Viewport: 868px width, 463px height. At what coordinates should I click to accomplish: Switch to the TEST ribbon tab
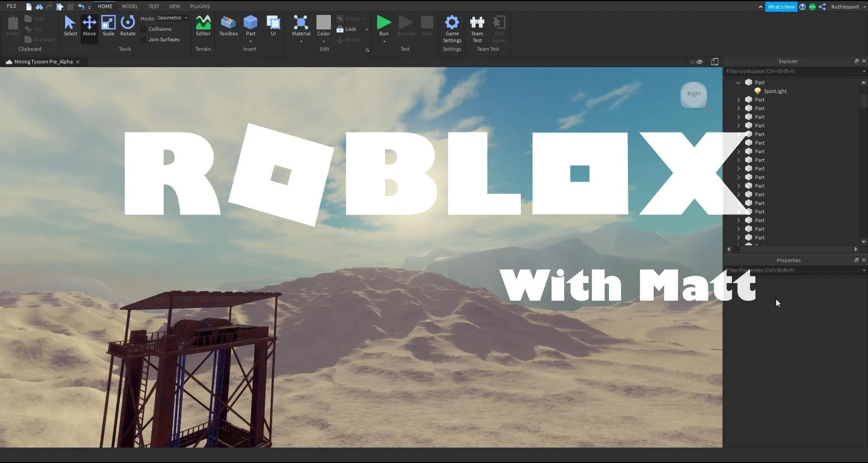154,6
